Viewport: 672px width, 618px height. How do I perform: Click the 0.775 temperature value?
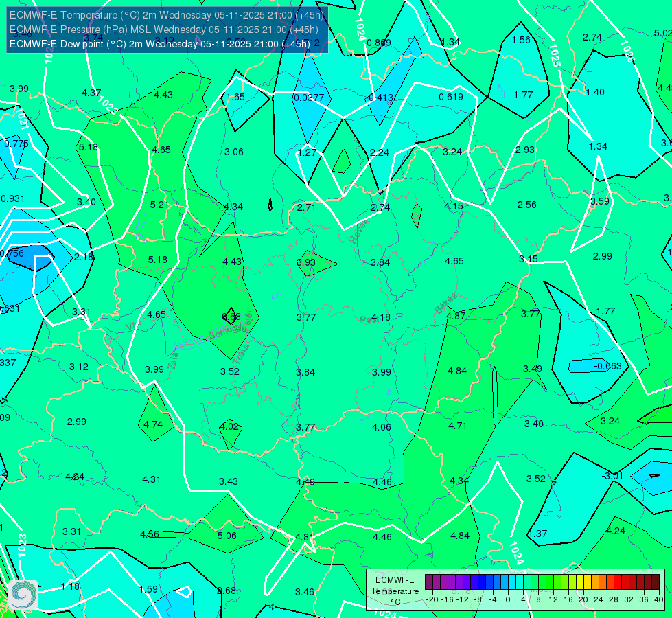click(16, 144)
